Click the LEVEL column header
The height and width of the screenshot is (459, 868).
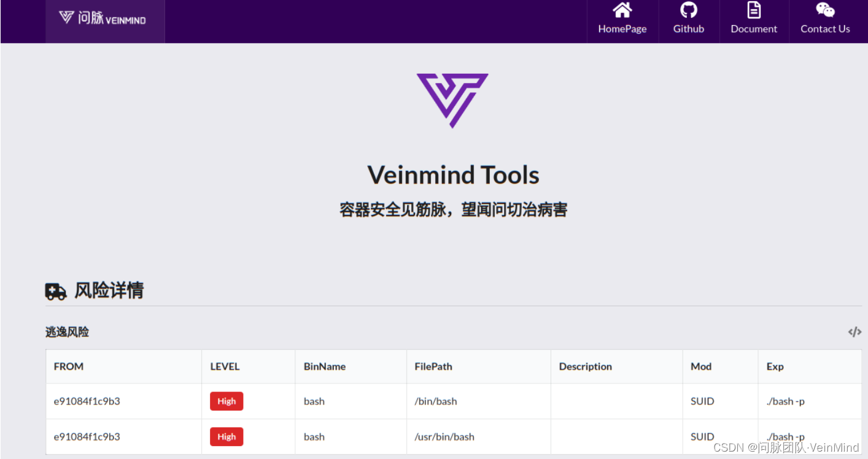tap(225, 366)
